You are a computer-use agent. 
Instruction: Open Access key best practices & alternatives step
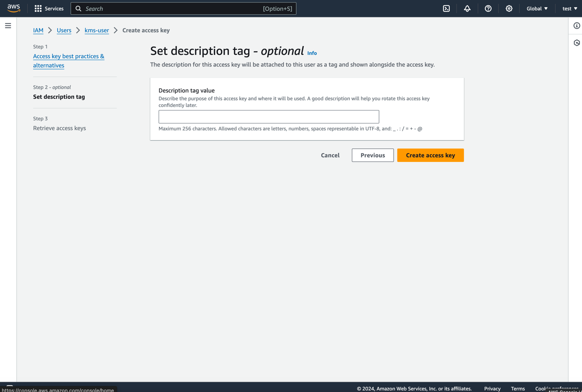pyautogui.click(x=69, y=61)
